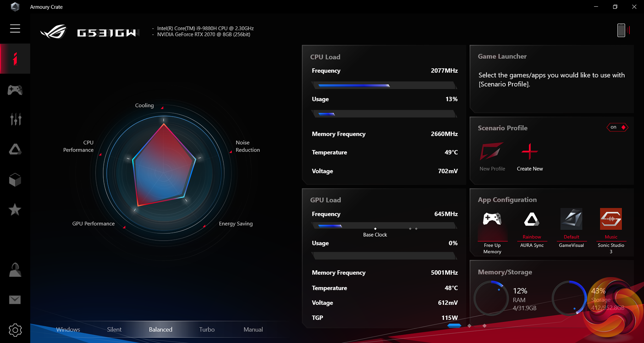
Task: Click the 115W TGP value
Action: pyautogui.click(x=450, y=318)
